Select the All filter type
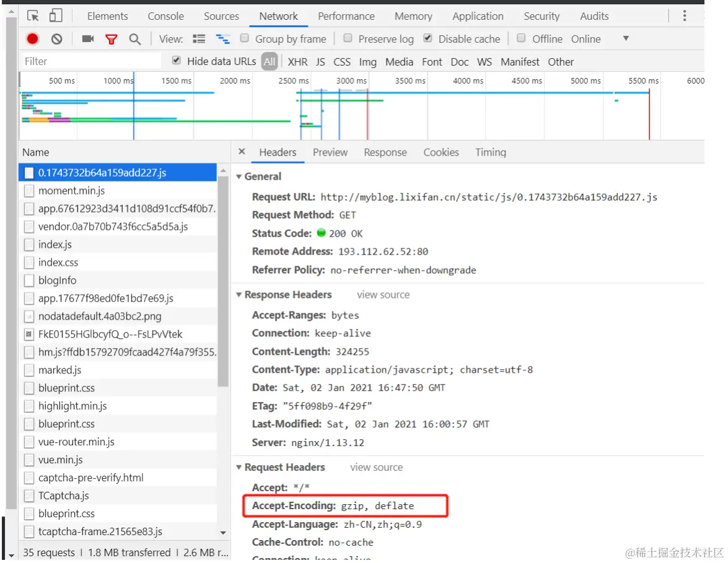 pyautogui.click(x=270, y=61)
